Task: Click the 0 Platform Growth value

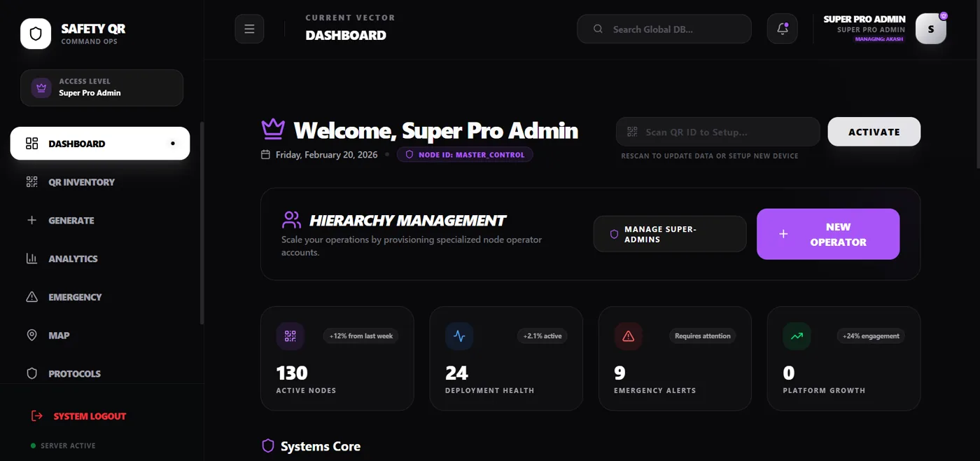Action: (x=789, y=373)
